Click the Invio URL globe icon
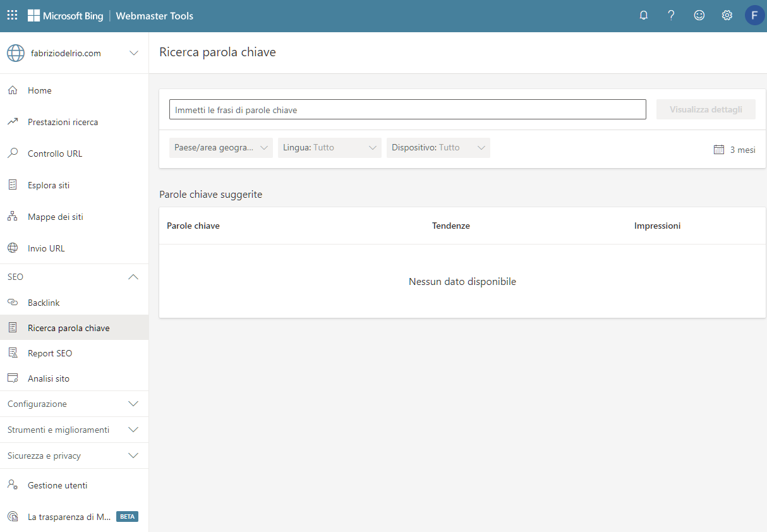This screenshot has height=532, width=767. pos(12,248)
